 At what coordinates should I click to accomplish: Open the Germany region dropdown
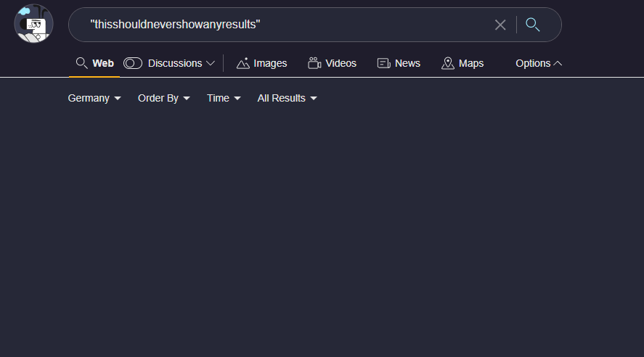point(94,98)
